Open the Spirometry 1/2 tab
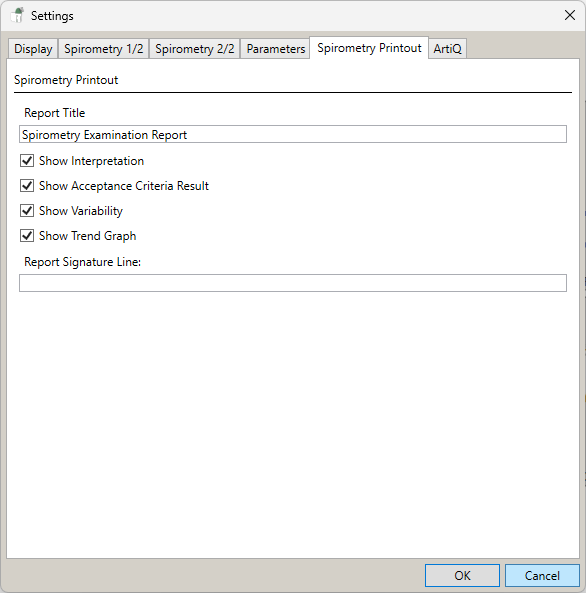The image size is (586, 593). click(x=104, y=48)
